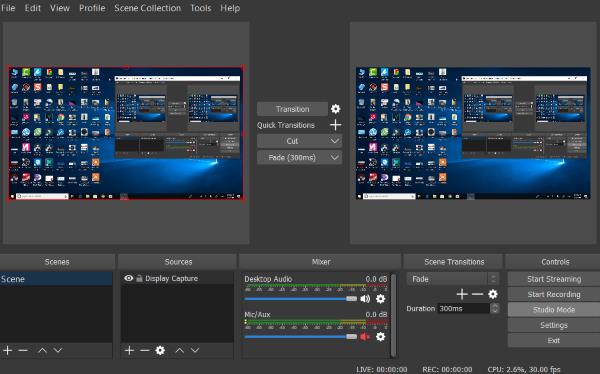This screenshot has height=374, width=600.
Task: Remove selected source with minus icon
Action: [145, 350]
